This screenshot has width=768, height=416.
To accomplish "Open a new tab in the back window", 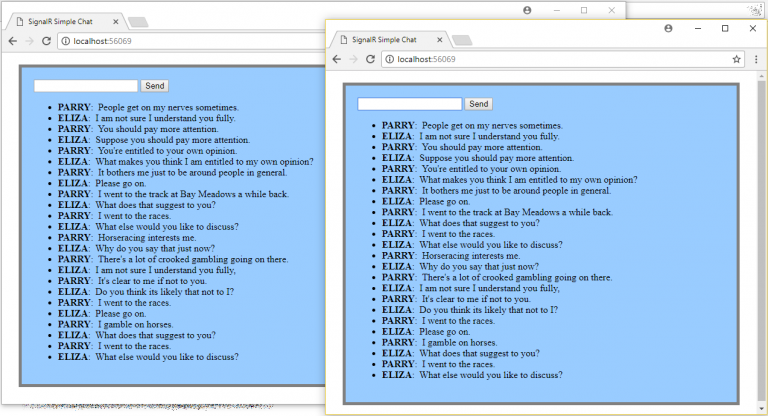I will click(138, 22).
